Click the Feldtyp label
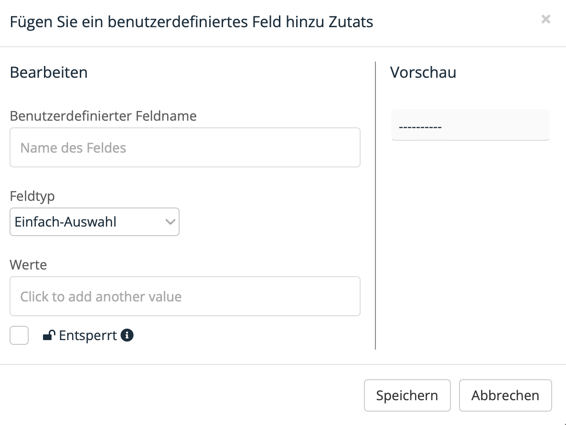 32,196
